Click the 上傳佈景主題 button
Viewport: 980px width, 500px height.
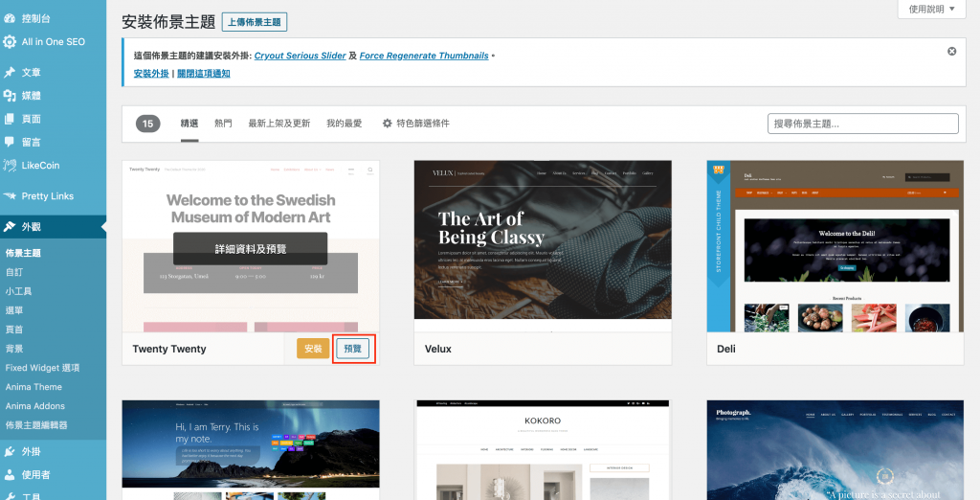(x=255, y=22)
